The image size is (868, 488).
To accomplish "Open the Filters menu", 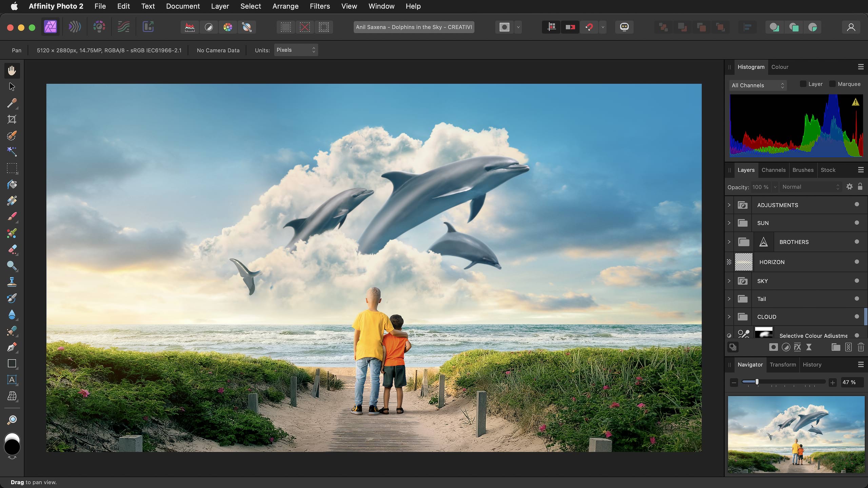I will coord(319,6).
